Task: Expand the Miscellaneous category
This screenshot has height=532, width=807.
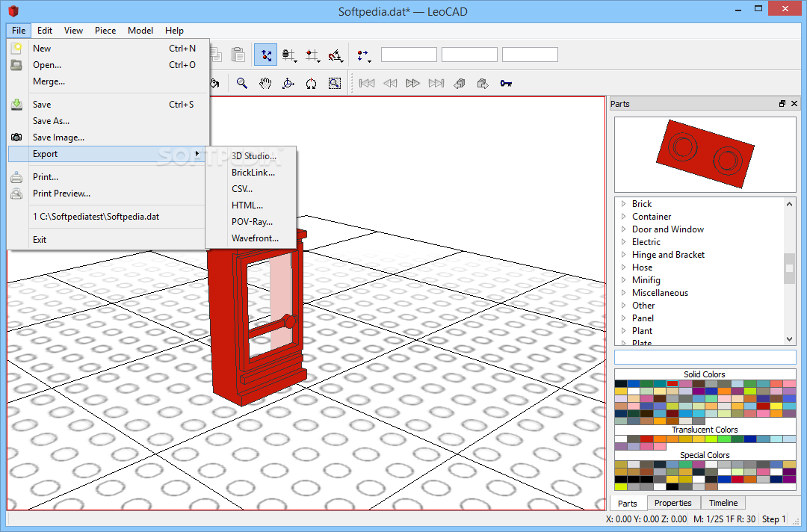Action: [623, 293]
